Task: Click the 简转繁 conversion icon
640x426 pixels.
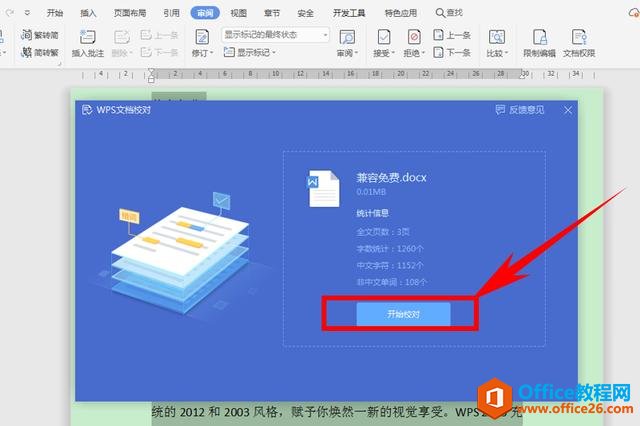Action: 26,52
